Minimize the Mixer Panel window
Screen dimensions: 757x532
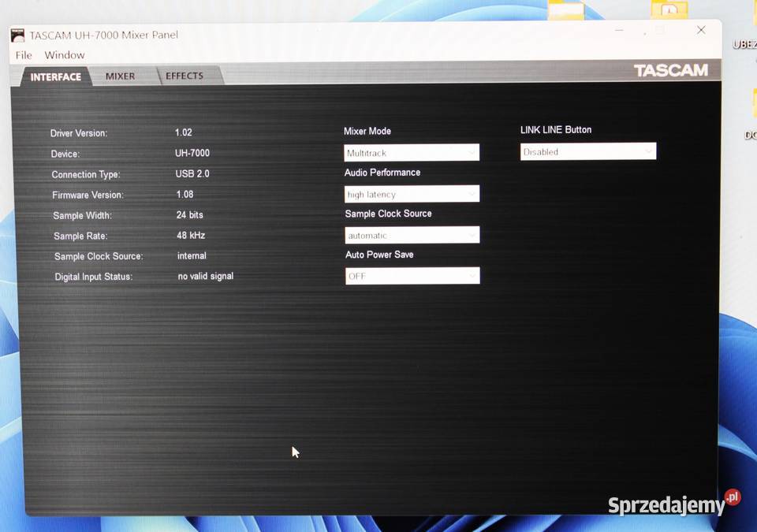tap(620, 31)
